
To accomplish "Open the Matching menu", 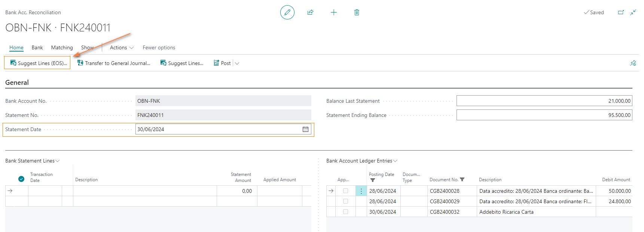I will coord(62,47).
